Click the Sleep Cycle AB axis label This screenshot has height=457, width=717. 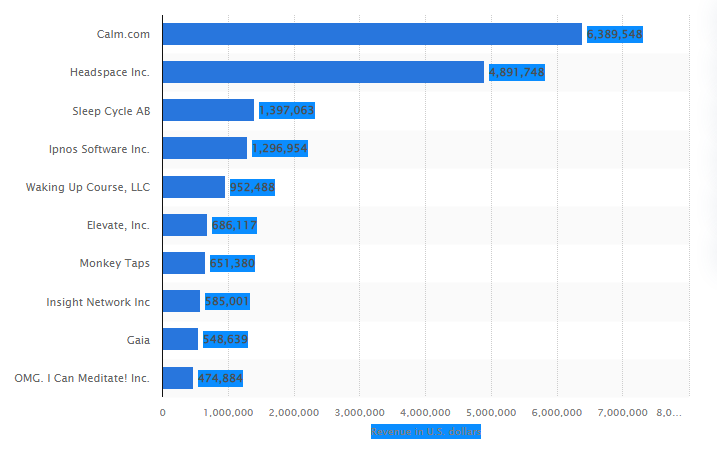(111, 111)
